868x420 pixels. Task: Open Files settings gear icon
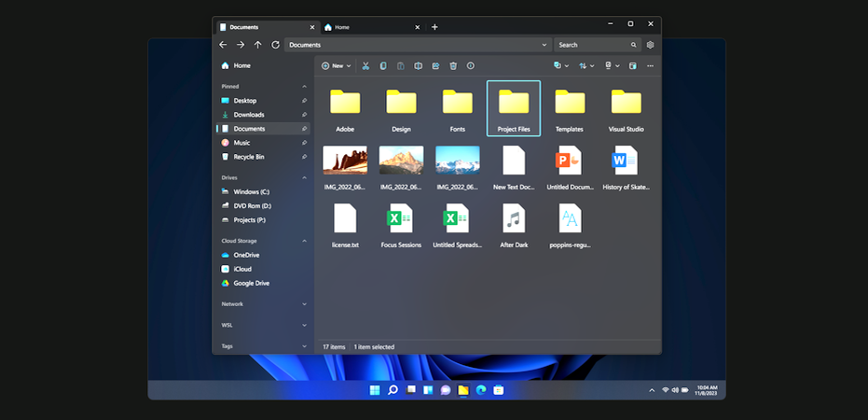click(651, 45)
